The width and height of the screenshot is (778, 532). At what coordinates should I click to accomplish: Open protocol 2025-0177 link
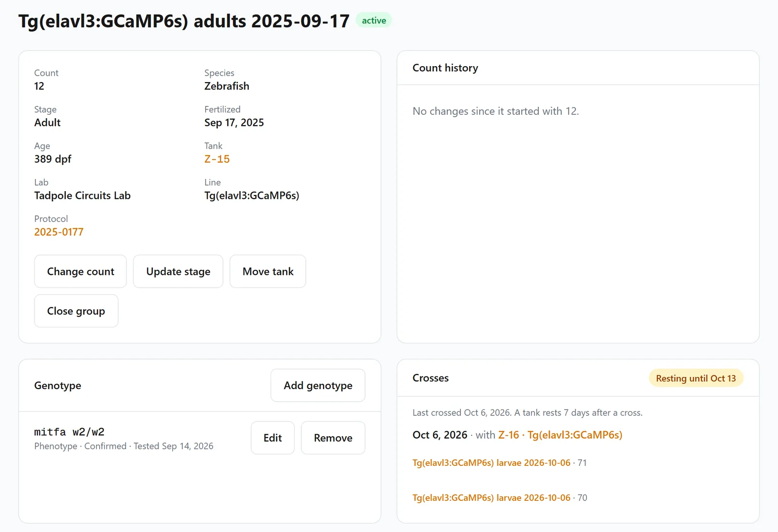coord(59,232)
